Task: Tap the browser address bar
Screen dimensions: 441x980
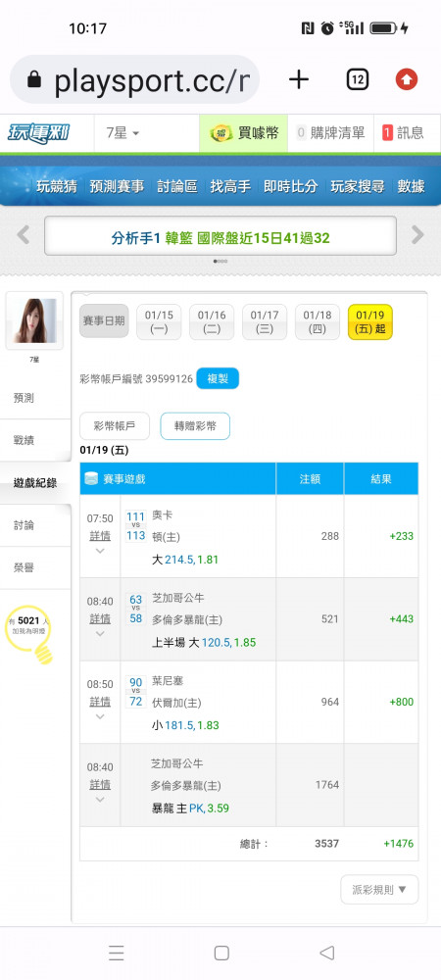Action: tap(135, 79)
